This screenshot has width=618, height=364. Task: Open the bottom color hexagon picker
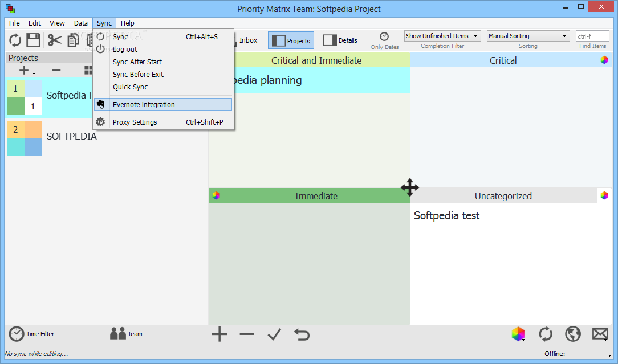coord(518,334)
